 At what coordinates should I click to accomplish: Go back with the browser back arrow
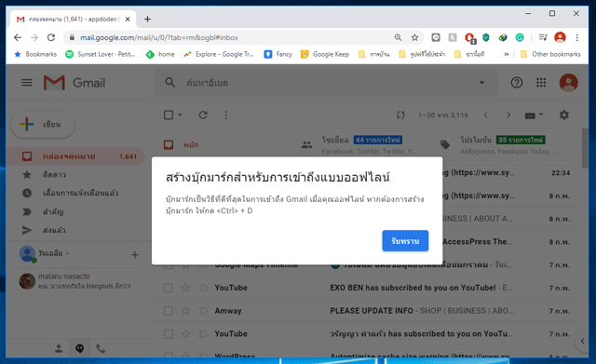(x=18, y=37)
